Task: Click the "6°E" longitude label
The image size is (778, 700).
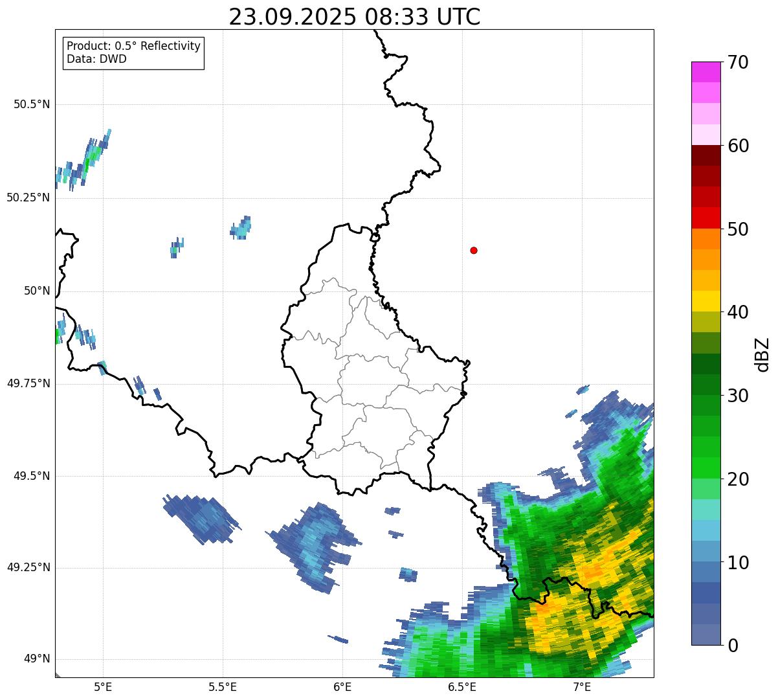Action: 342,686
